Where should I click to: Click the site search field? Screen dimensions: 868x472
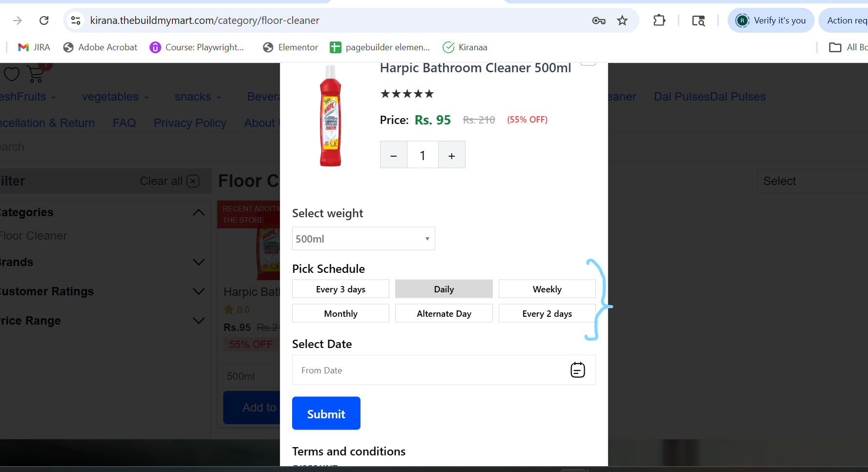pos(140,147)
